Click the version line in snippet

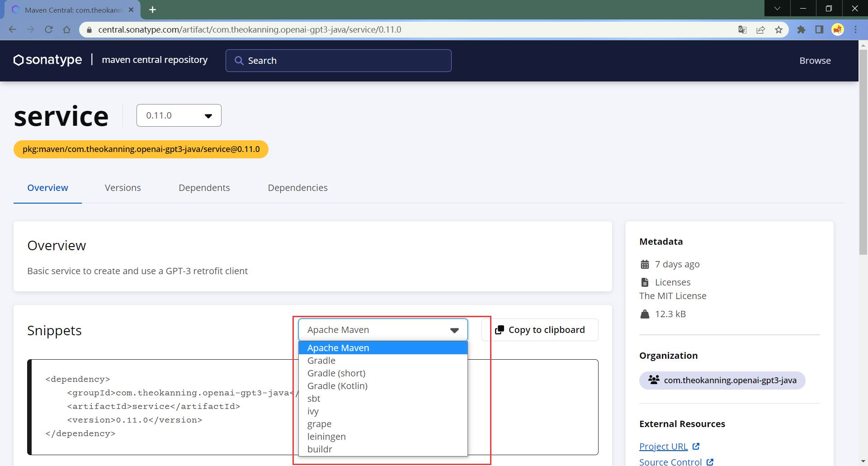click(x=135, y=420)
